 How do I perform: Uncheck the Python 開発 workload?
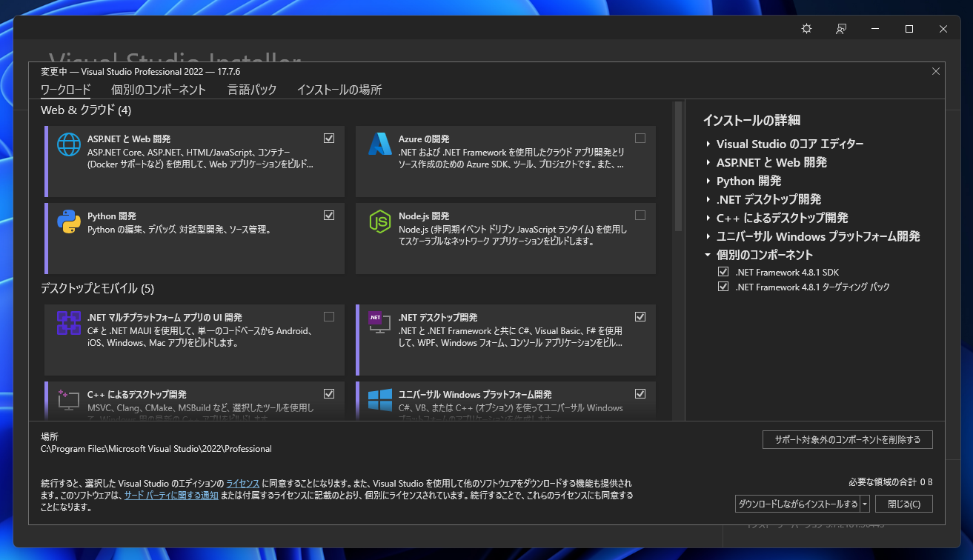point(328,215)
